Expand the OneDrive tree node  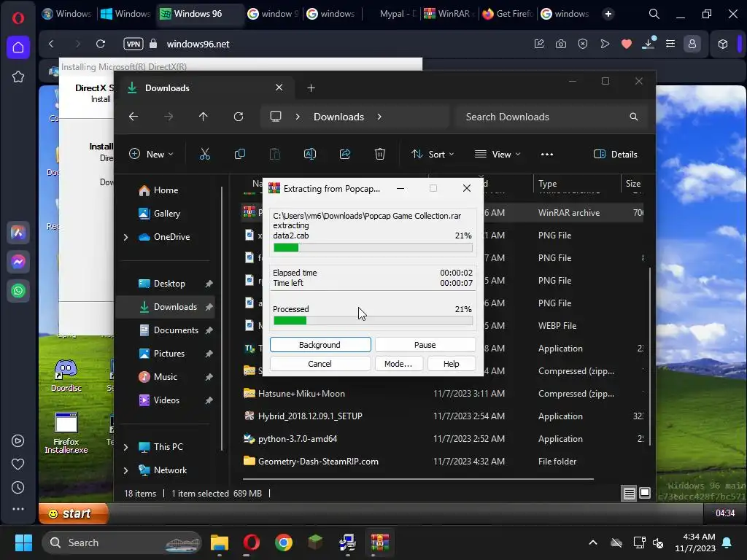pos(125,237)
